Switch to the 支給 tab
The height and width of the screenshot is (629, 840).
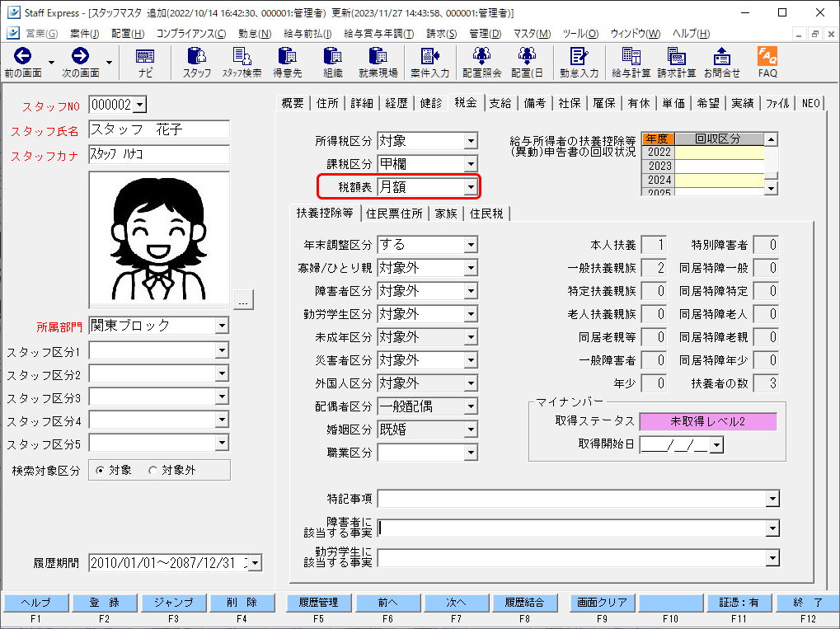click(500, 103)
